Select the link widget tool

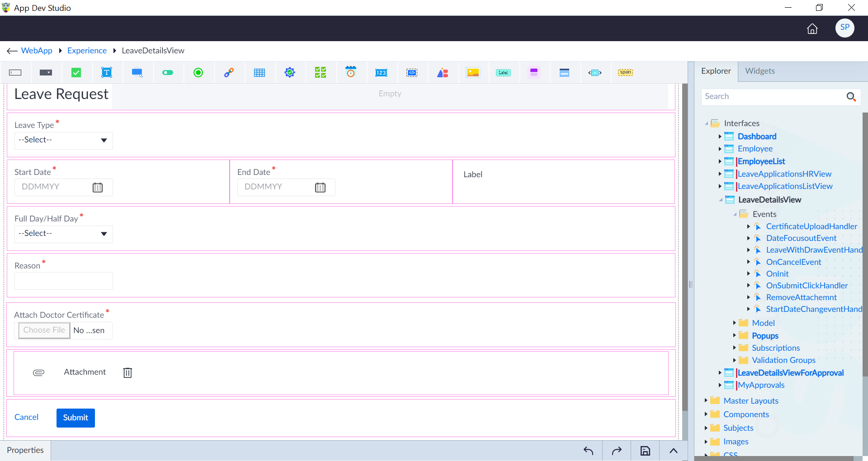229,73
